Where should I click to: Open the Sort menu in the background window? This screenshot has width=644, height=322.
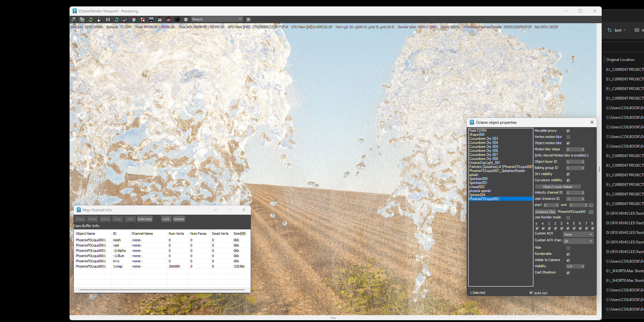point(616,30)
